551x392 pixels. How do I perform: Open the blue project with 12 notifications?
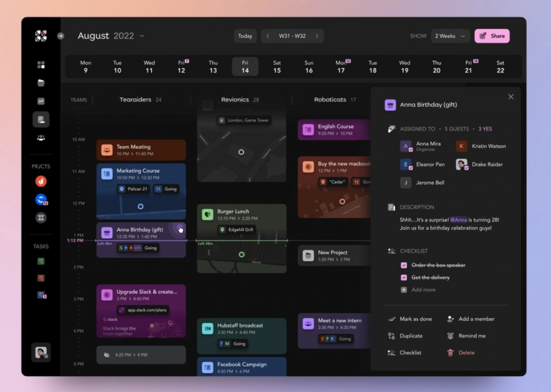[40, 199]
